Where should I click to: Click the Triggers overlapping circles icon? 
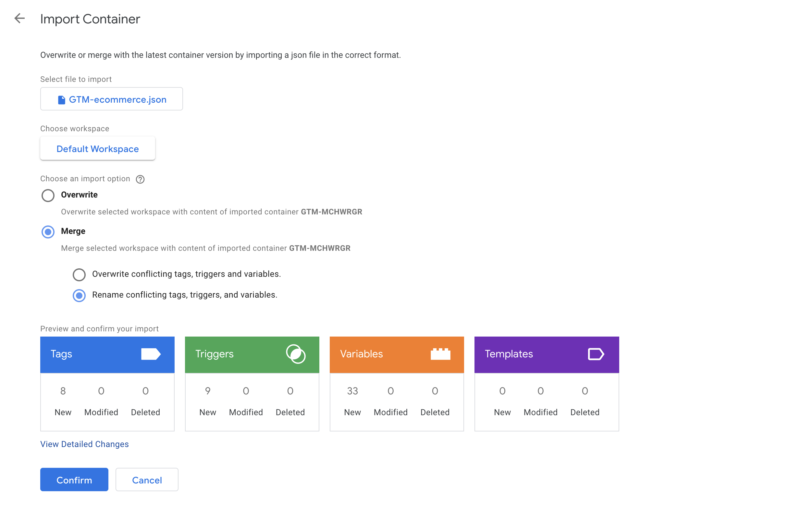point(295,354)
